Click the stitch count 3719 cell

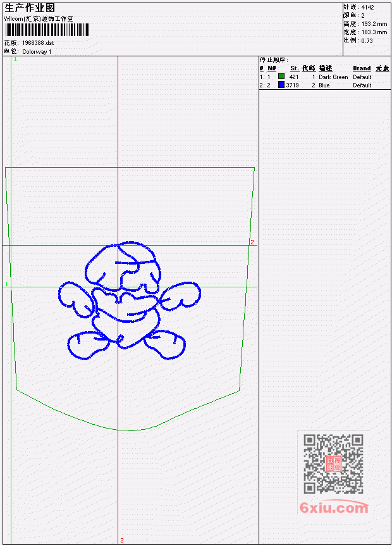[292, 85]
